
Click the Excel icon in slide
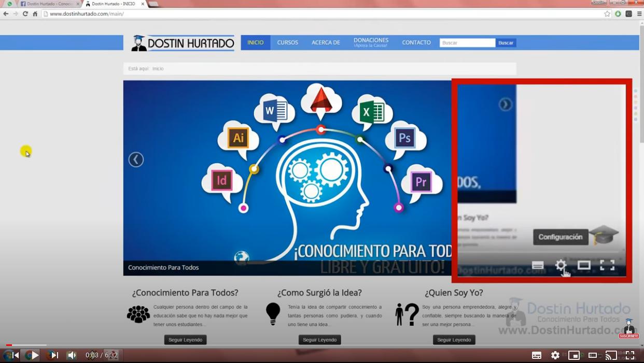(371, 111)
